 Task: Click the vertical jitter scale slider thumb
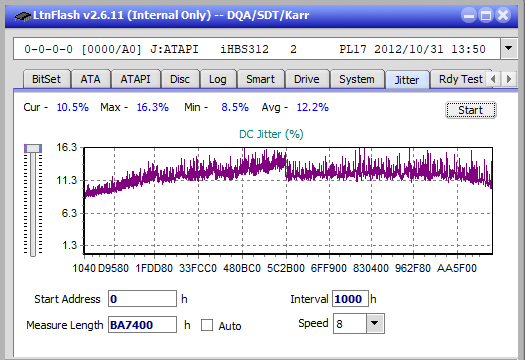(33, 148)
